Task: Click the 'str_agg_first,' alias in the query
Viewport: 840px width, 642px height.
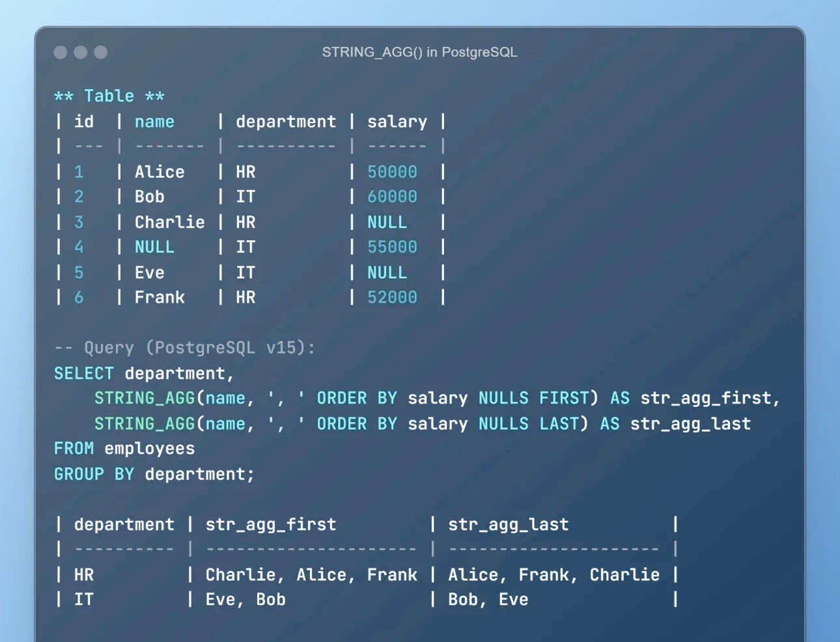Action: (710, 398)
